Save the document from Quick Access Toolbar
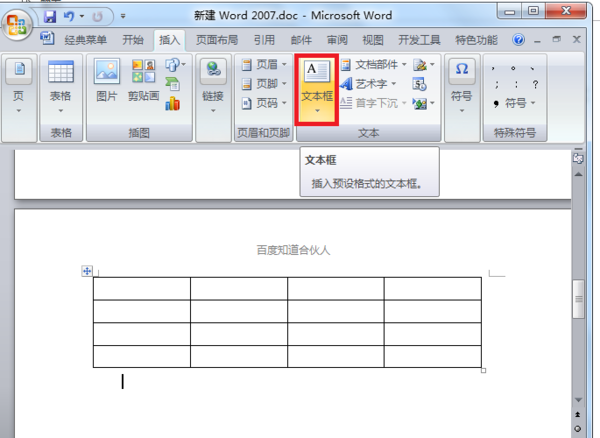600x438 pixels. [x=50, y=16]
